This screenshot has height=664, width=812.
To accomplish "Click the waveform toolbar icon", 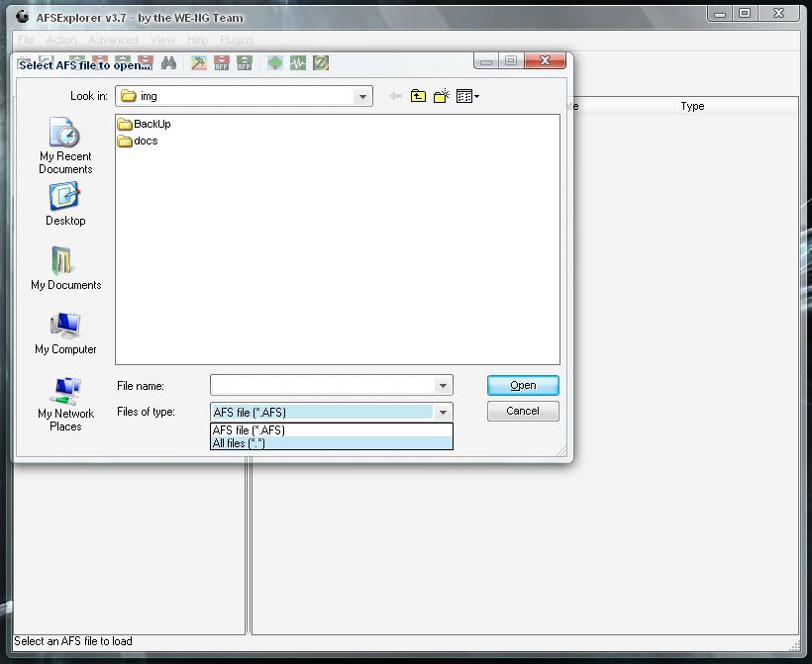I will pyautogui.click(x=298, y=63).
